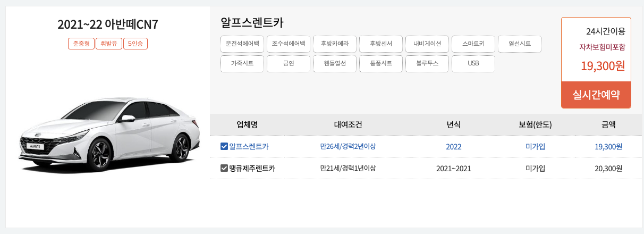
Task: Click the 휘발유 fuel type badge
Action: pos(109,44)
